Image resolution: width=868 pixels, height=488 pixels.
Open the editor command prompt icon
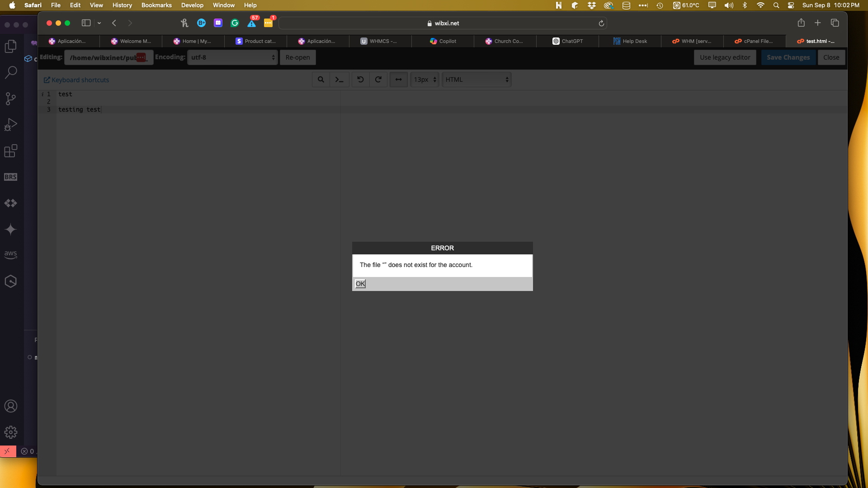(x=339, y=80)
